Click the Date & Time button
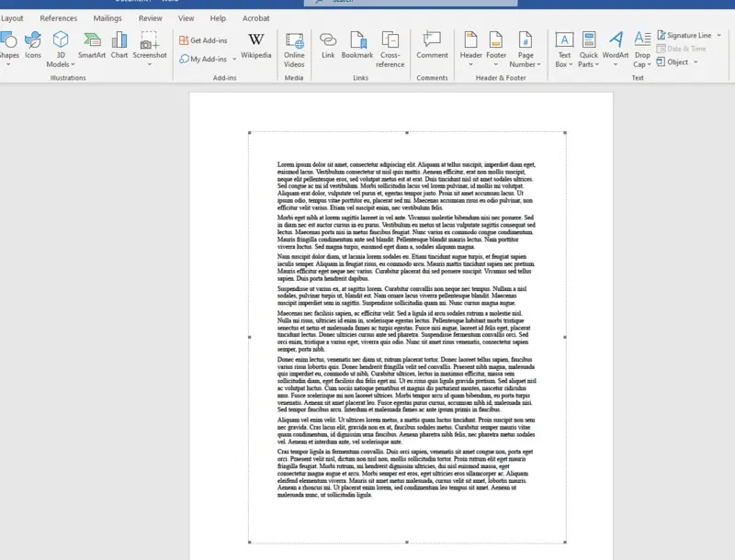The image size is (735, 560). pyautogui.click(x=682, y=49)
